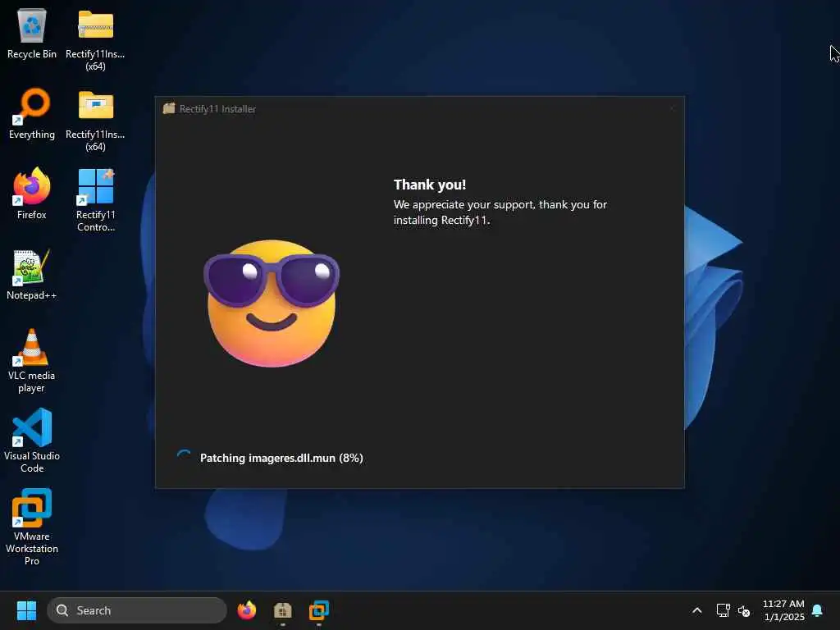Click the 'Rectify11 Installer' window title text

tap(217, 109)
